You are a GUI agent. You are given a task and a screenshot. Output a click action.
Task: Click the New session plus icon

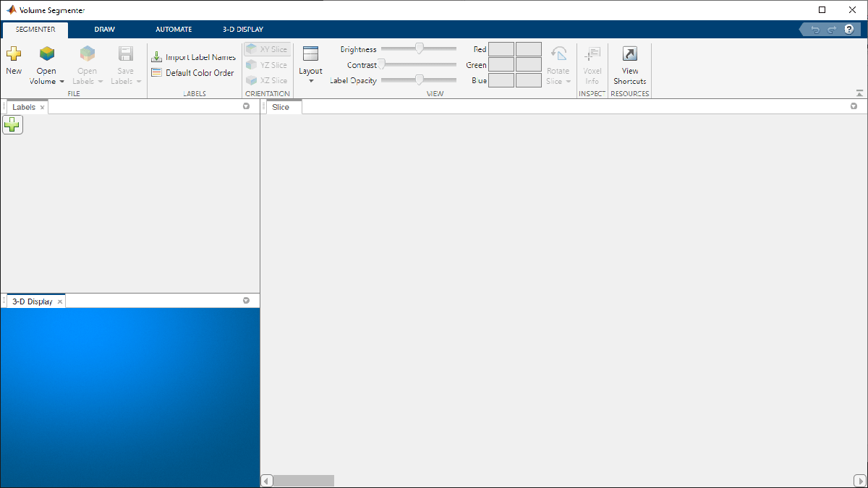(14, 53)
